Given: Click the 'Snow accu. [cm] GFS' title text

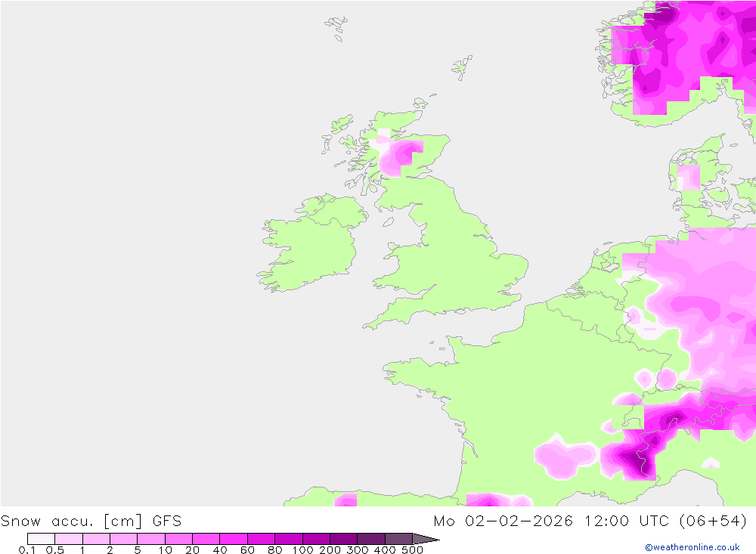Looking at the screenshot, I should click(x=91, y=522).
